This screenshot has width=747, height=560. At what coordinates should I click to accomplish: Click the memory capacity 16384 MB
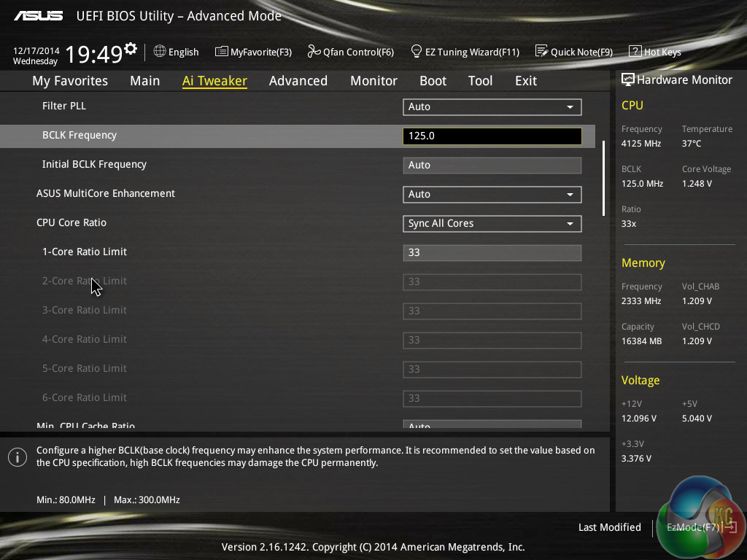click(641, 341)
